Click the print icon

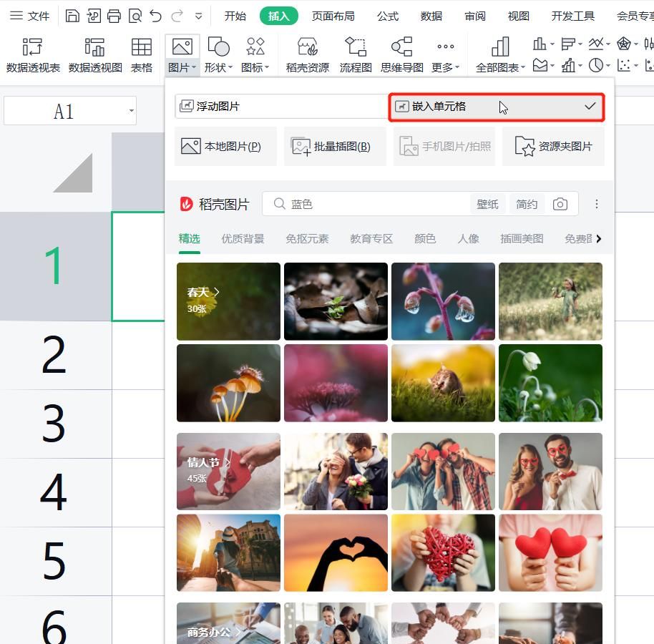[x=114, y=16]
